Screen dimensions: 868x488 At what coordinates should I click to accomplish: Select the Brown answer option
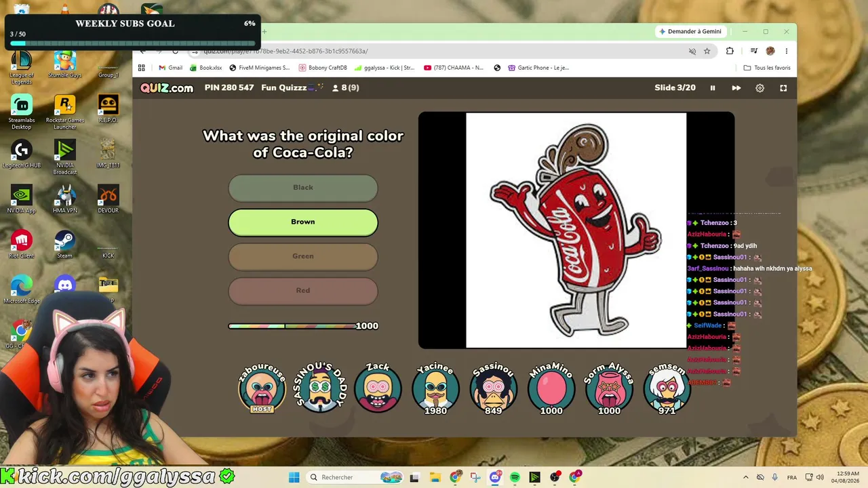coord(303,222)
